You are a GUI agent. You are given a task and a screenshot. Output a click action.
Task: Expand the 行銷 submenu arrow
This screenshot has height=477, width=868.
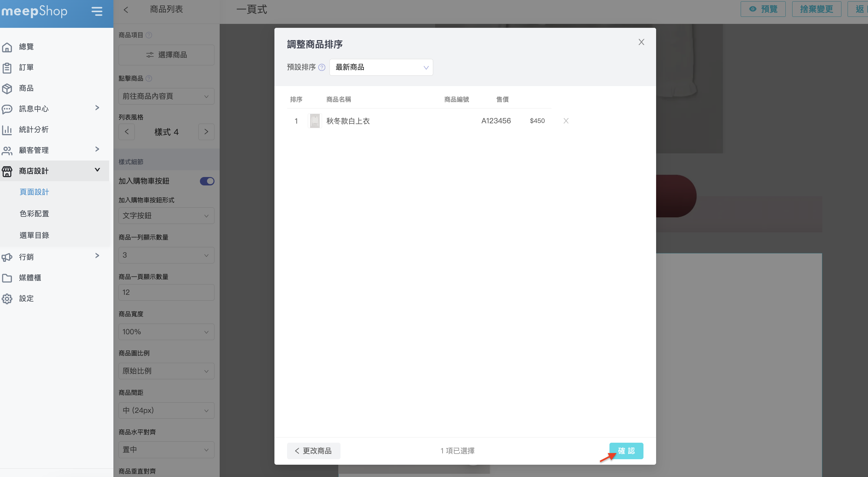coord(97,256)
